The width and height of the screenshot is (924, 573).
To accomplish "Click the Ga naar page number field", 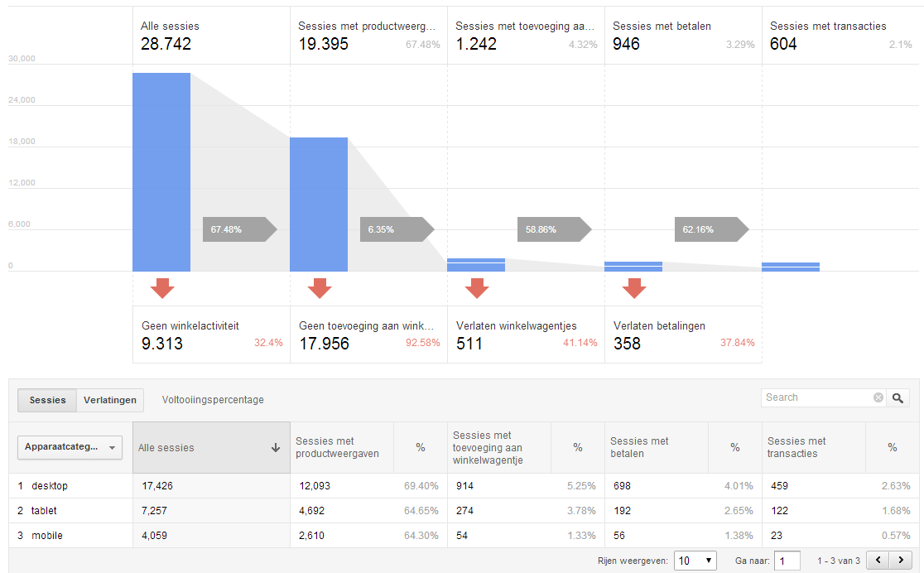I will 787,561.
